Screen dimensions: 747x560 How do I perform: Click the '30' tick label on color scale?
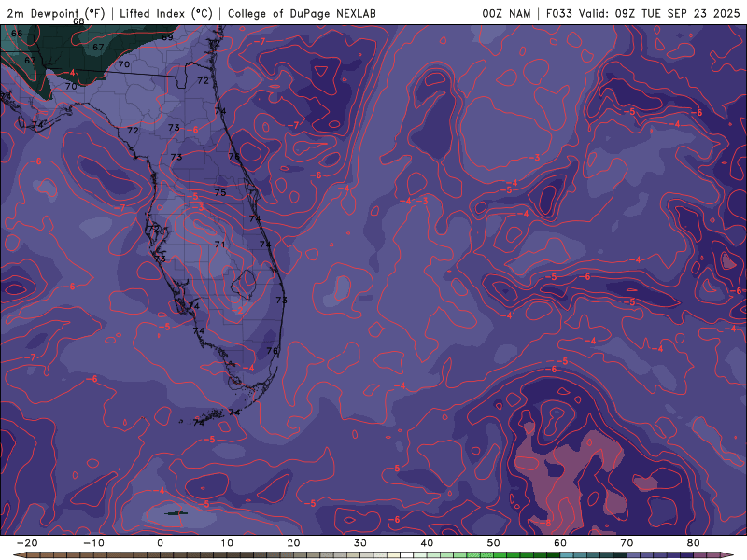(x=360, y=543)
